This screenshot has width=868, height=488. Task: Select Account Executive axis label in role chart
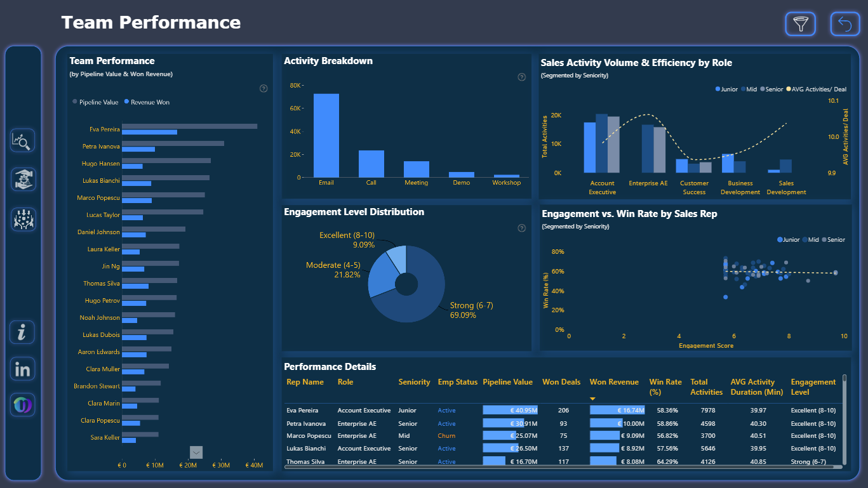pyautogui.click(x=602, y=188)
